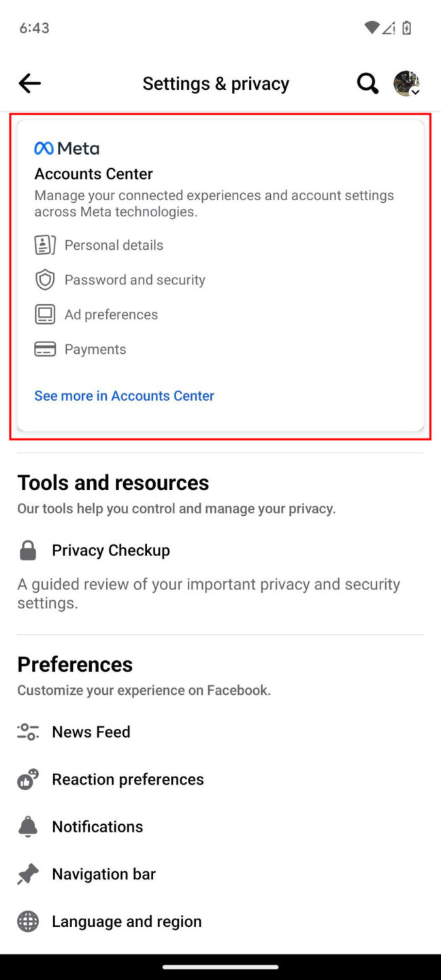Start the Privacy Checkup
This screenshot has width=441, height=980.
[110, 550]
